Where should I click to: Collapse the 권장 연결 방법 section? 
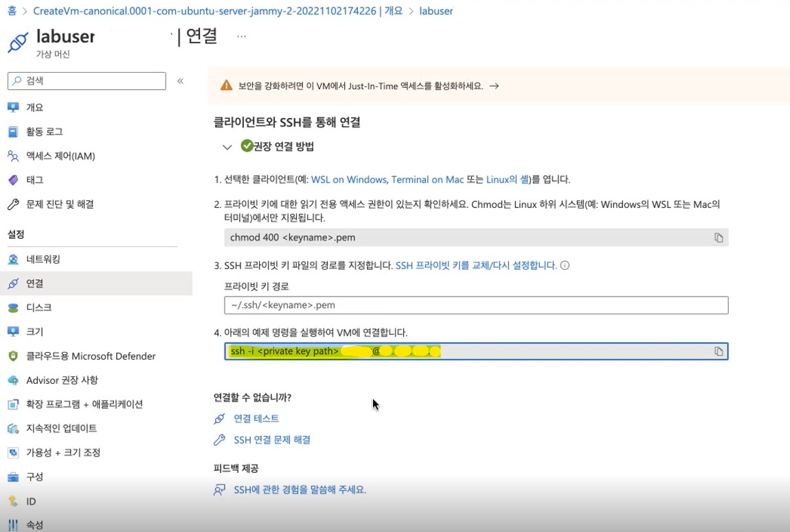pyautogui.click(x=227, y=147)
